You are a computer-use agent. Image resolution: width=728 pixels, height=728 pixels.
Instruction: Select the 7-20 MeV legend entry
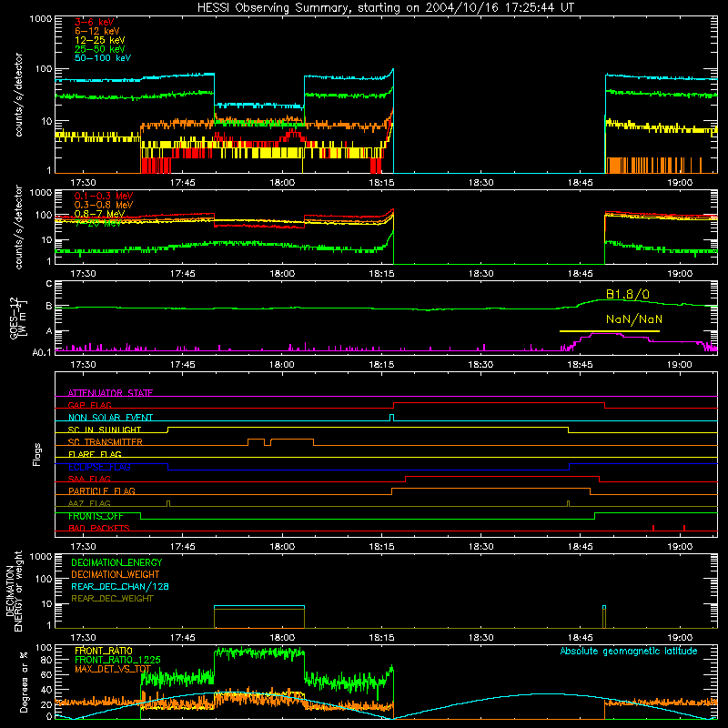coord(97,223)
